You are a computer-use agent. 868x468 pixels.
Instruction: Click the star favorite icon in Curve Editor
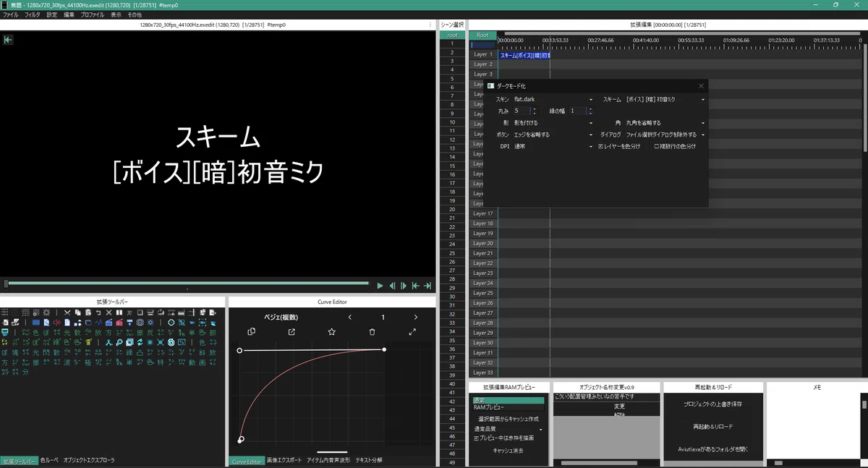[x=331, y=332]
